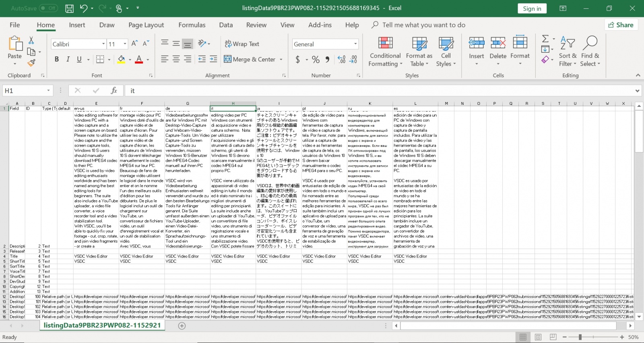Expand Merge & Center options arrow
This screenshot has height=343, width=644.
[x=281, y=59]
